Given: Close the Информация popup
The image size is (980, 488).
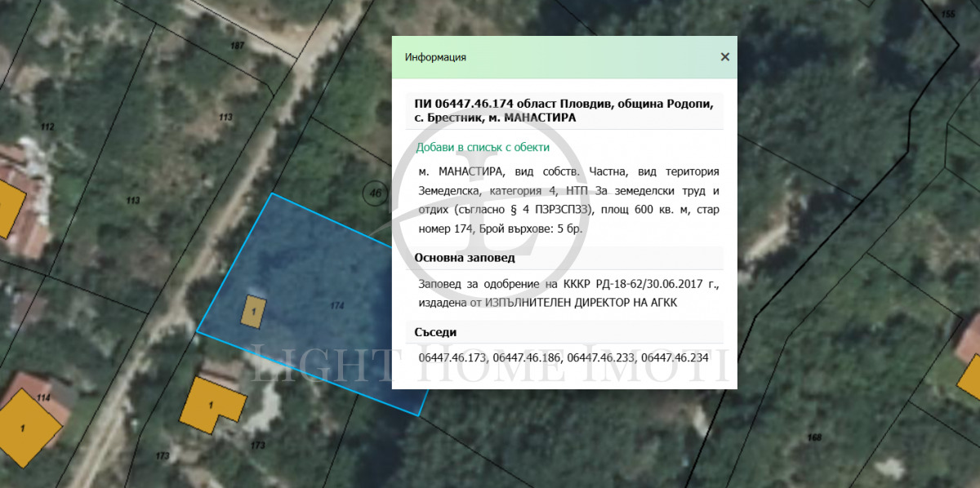Looking at the screenshot, I should click(x=724, y=57).
